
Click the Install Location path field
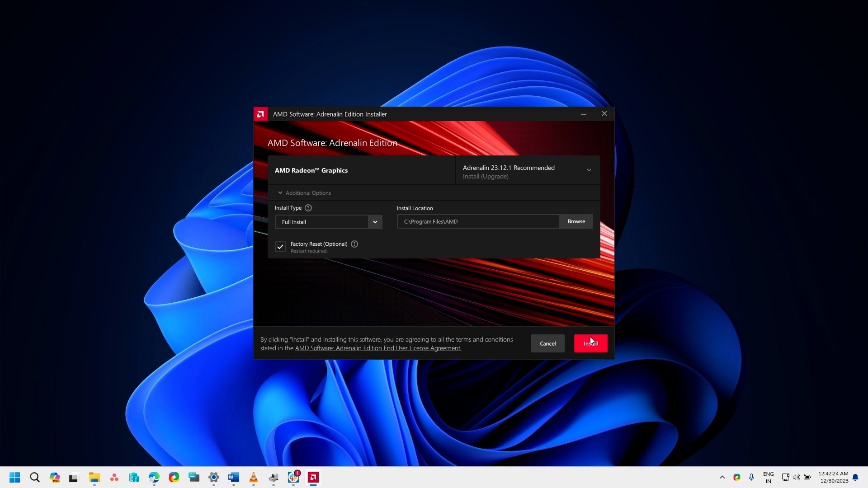(x=478, y=221)
